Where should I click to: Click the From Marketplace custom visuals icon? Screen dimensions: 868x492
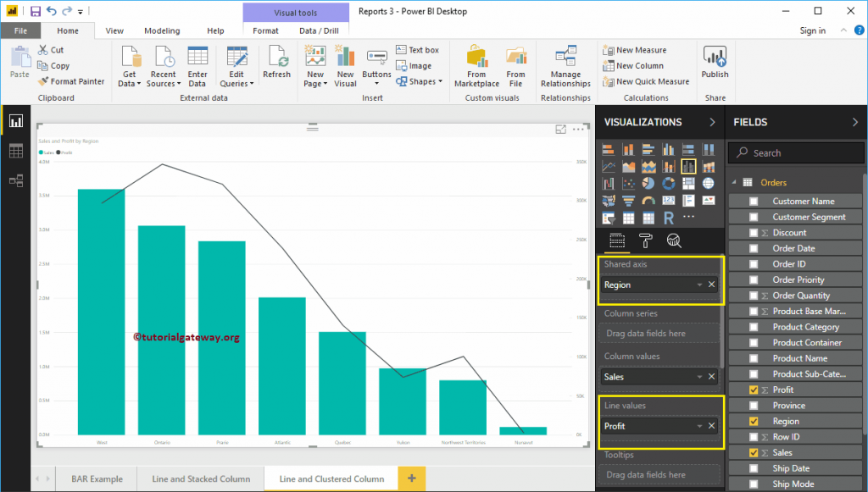[x=476, y=64]
